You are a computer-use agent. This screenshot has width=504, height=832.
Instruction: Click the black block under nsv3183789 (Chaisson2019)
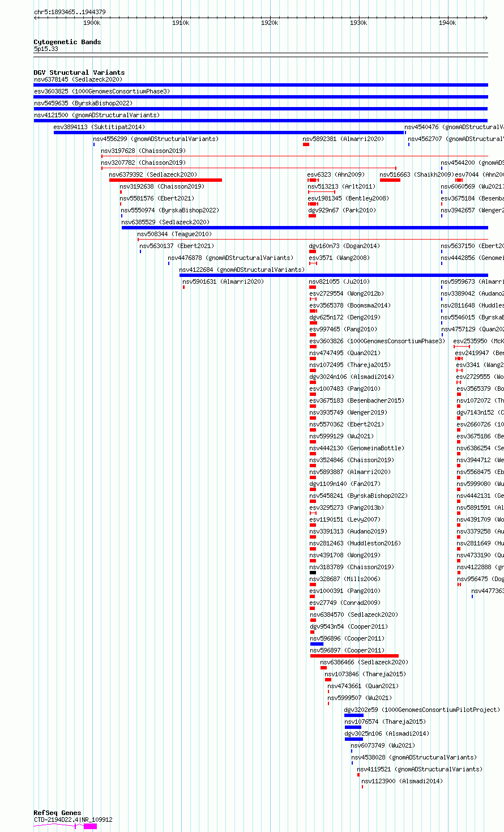click(313, 573)
